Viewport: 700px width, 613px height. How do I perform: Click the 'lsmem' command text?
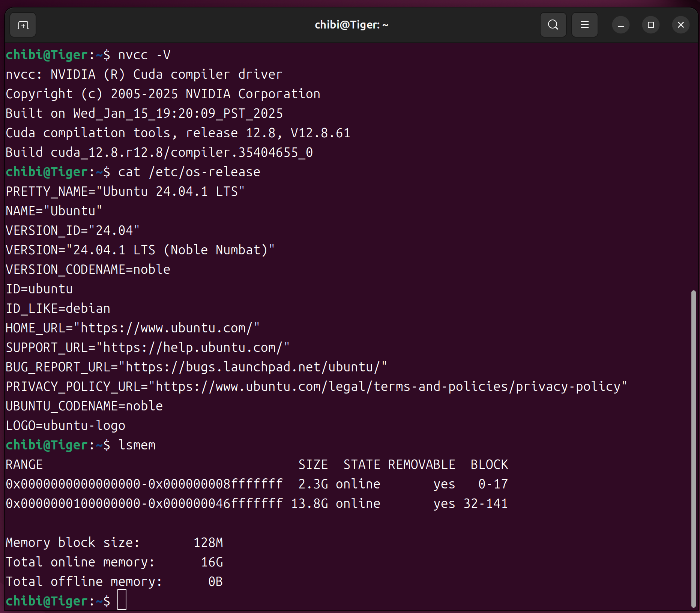coord(137,445)
